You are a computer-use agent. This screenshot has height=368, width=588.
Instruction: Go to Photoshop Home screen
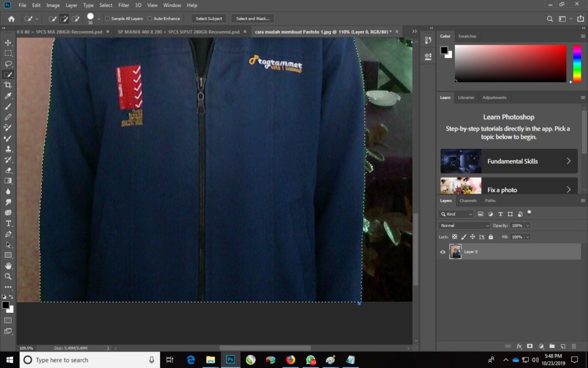coord(11,18)
